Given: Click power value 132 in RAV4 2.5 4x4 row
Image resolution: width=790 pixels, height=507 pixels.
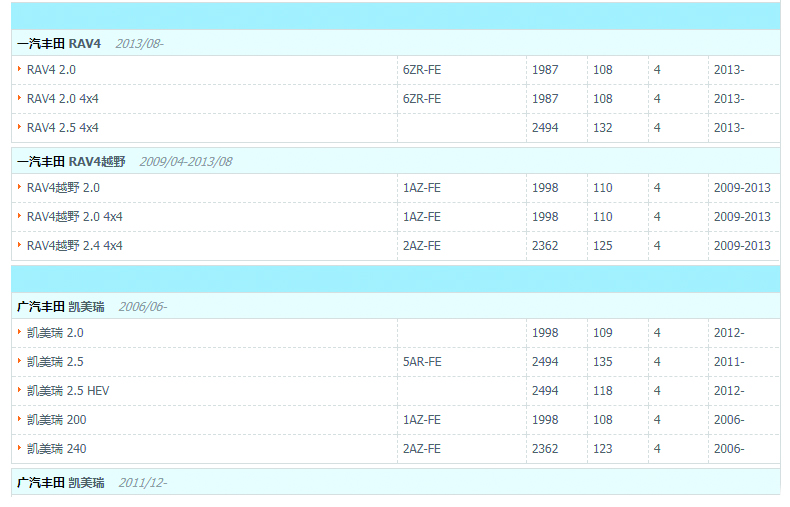Looking at the screenshot, I should [603, 128].
